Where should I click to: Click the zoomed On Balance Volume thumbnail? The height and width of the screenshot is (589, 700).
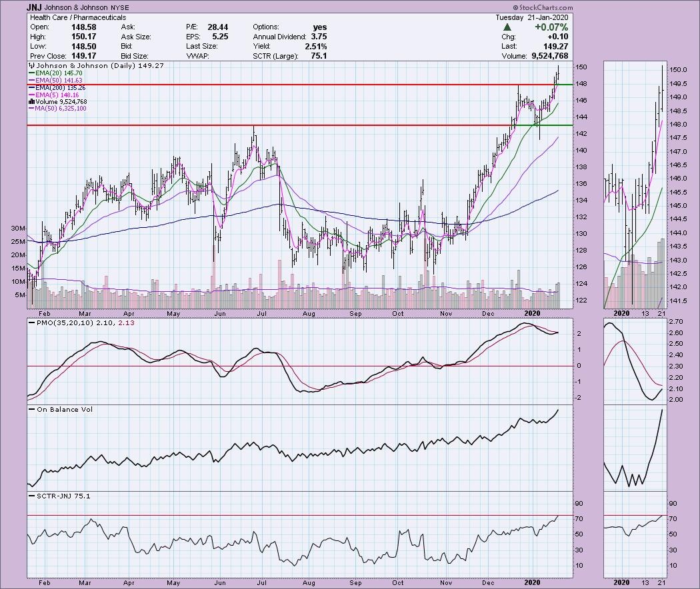635,448
